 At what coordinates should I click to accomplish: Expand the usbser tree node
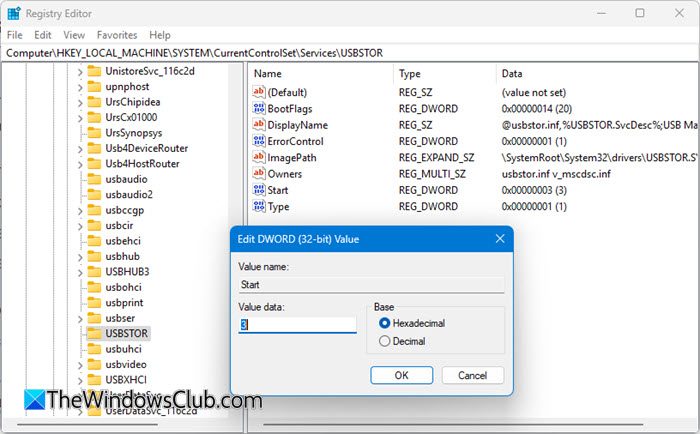[x=80, y=319]
